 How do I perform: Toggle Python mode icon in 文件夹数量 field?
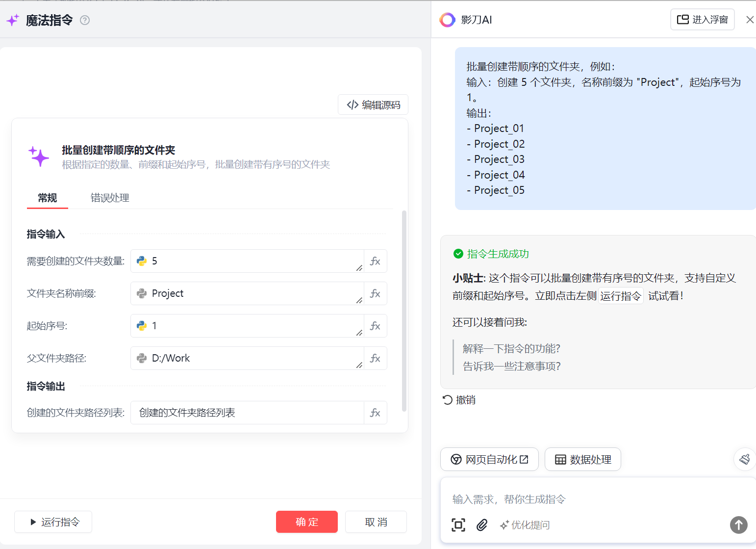tap(142, 261)
